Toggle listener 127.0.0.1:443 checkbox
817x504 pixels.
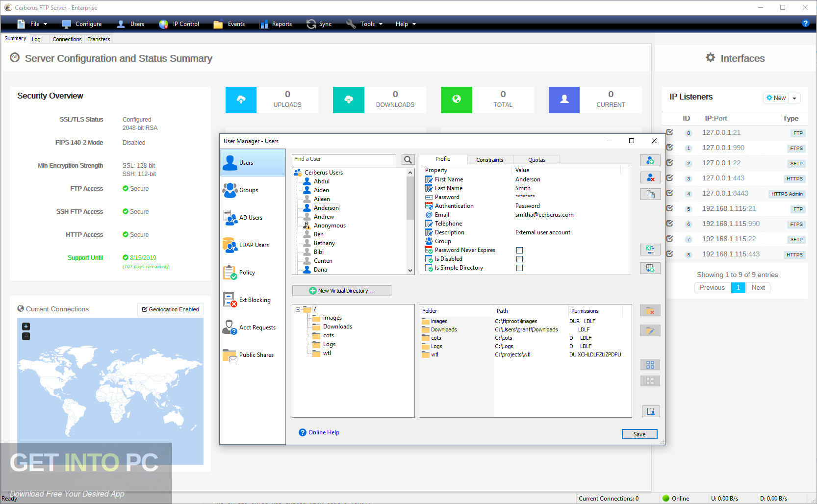(669, 178)
